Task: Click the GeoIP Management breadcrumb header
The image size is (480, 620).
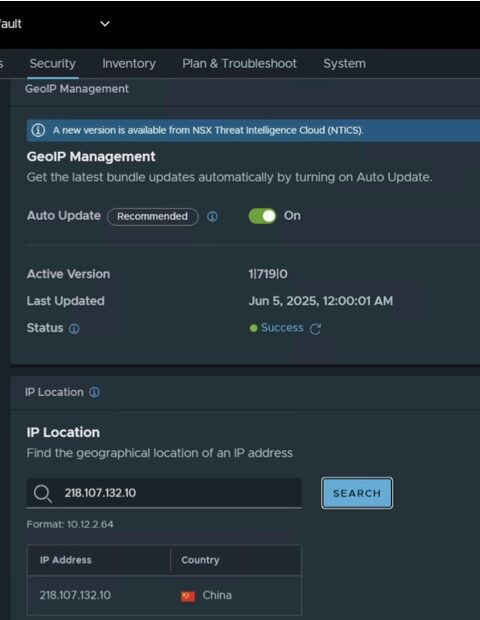Action: point(77,89)
